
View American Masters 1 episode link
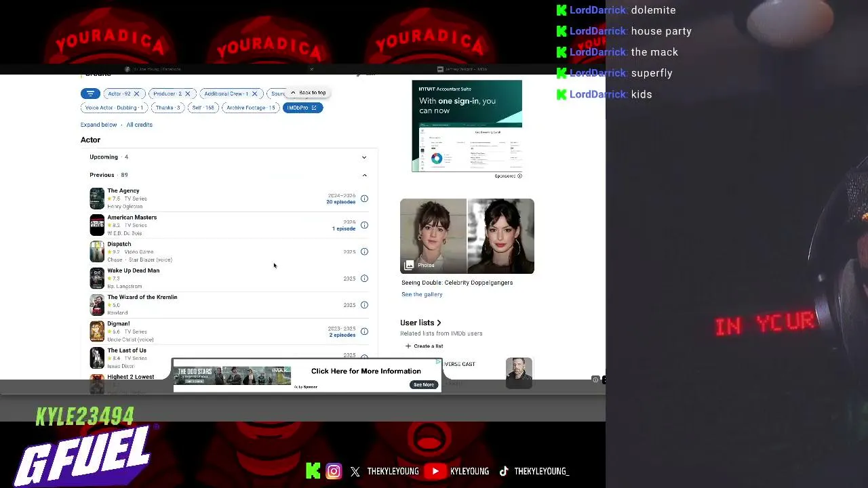(344, 228)
